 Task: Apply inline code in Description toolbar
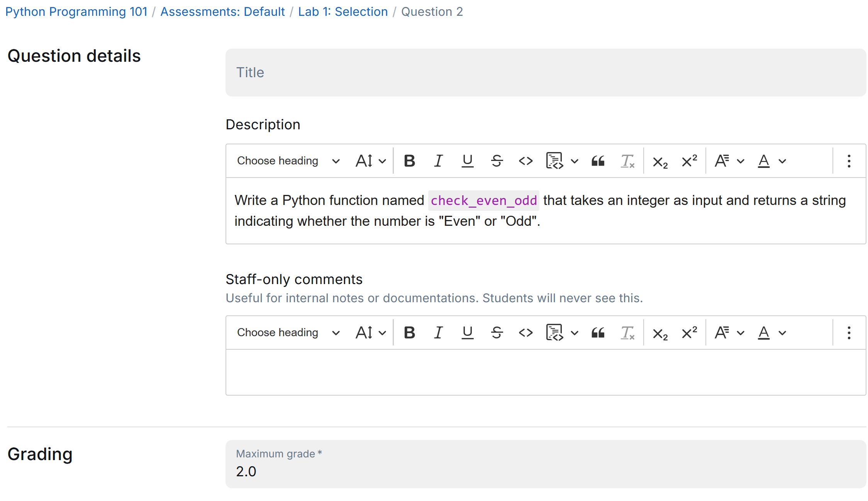[x=526, y=161]
